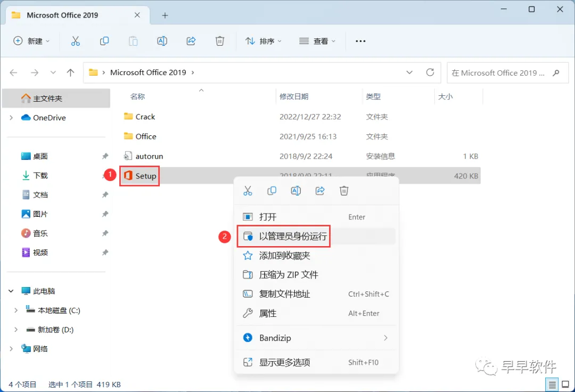The width and height of the screenshot is (575, 392).
Task: Choose 复制文件地址 from the context menu
Action: pyautogui.click(x=316, y=294)
